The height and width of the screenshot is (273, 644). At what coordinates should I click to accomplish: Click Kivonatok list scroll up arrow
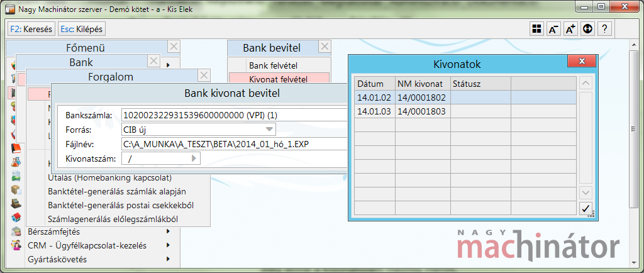coord(586,83)
